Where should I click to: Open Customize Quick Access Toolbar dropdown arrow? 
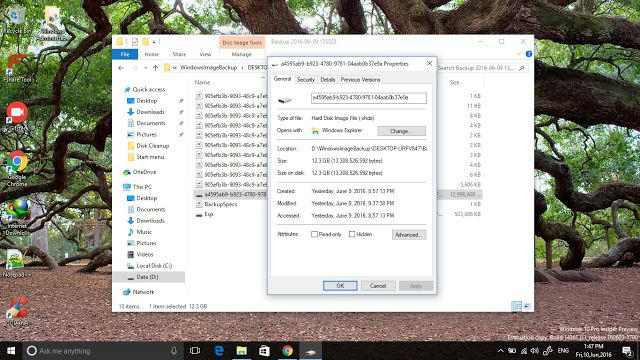coord(154,42)
